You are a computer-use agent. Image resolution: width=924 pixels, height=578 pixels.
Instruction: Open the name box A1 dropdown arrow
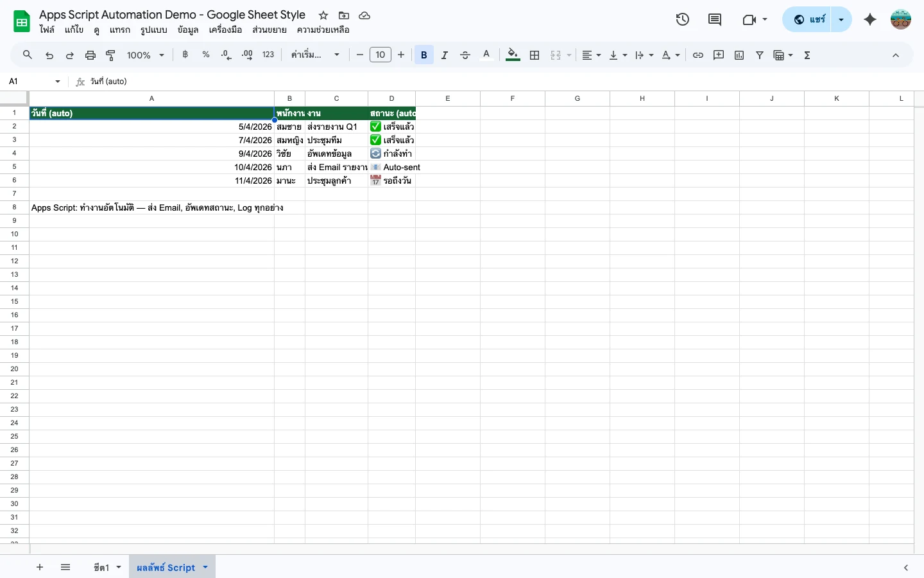click(58, 82)
